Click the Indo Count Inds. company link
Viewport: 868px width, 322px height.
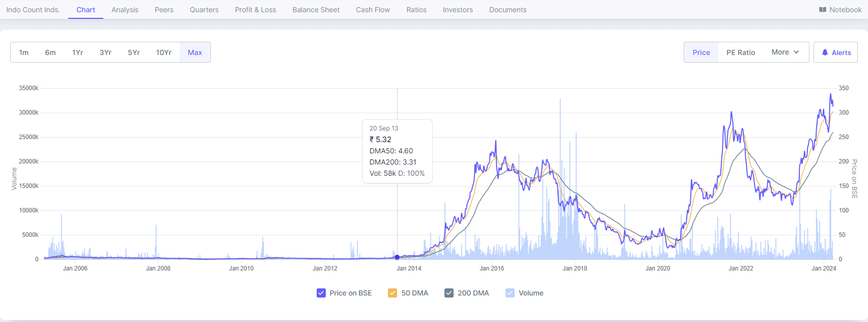(x=33, y=10)
